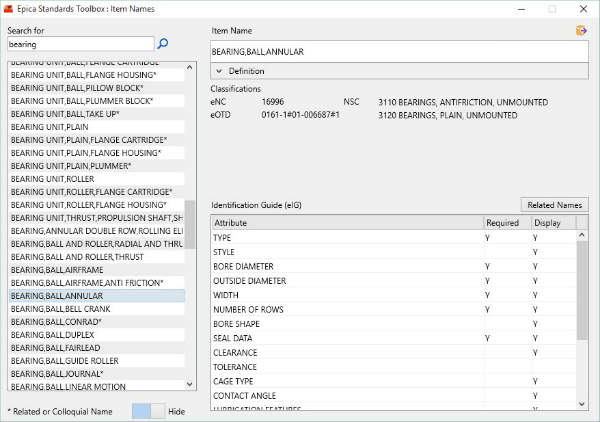Select BEARING UNIT,THRUST,PROPULSION SHAFT row
This screenshot has width=600, height=422.
coord(96,218)
